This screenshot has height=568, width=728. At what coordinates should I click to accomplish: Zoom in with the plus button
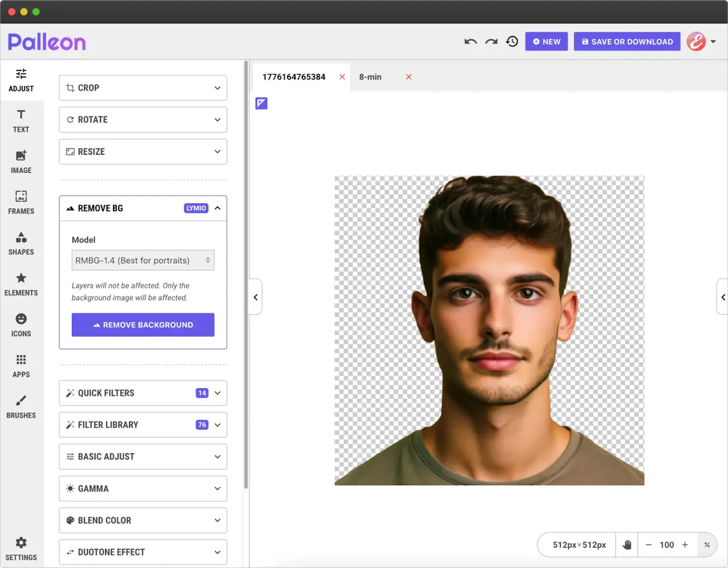tap(685, 545)
